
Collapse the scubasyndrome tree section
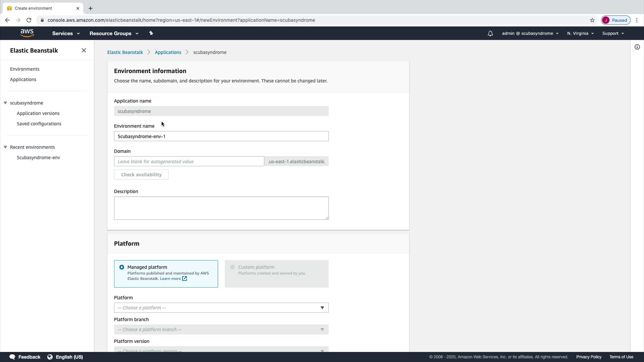click(5, 103)
